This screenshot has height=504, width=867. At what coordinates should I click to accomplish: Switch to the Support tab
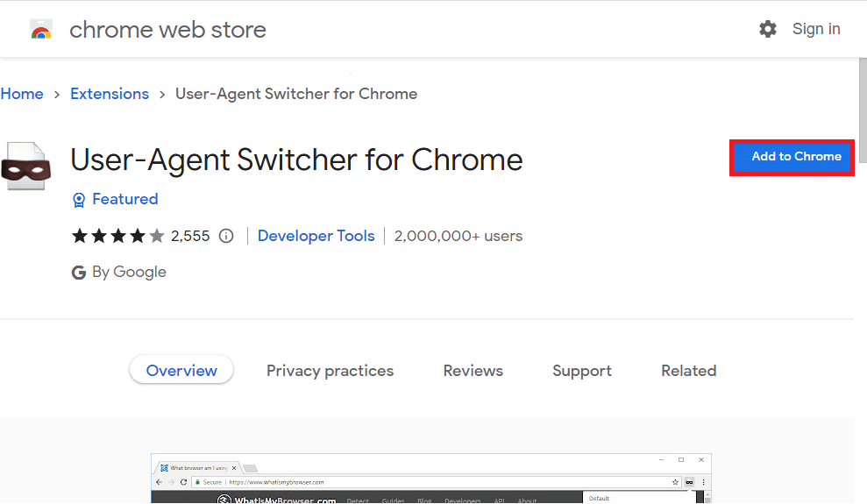point(582,371)
